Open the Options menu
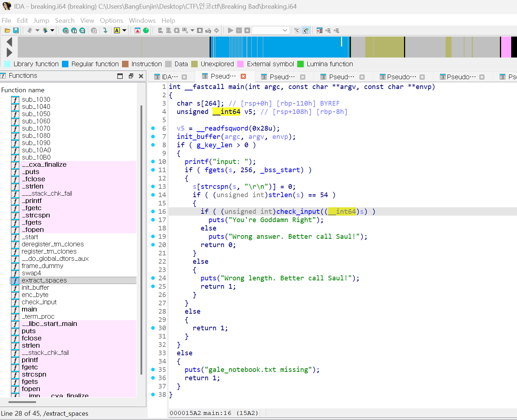This screenshot has height=420, width=517. [112, 21]
